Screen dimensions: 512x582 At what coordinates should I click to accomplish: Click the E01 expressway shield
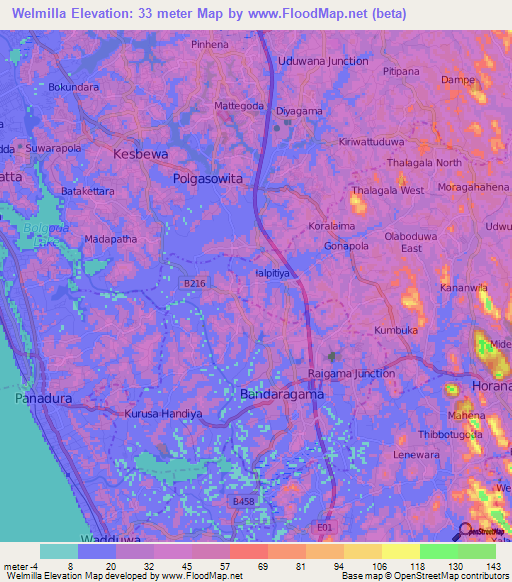pos(324,527)
